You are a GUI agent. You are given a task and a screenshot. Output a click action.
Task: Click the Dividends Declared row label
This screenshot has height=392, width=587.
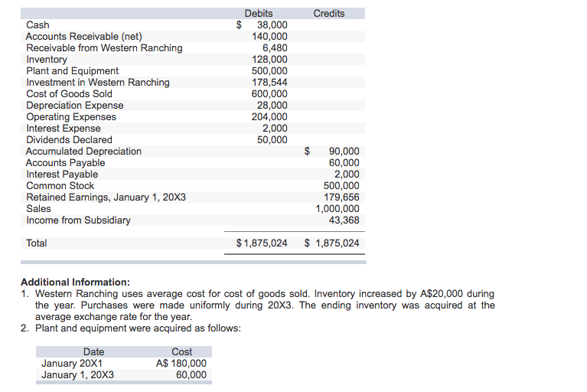click(69, 139)
